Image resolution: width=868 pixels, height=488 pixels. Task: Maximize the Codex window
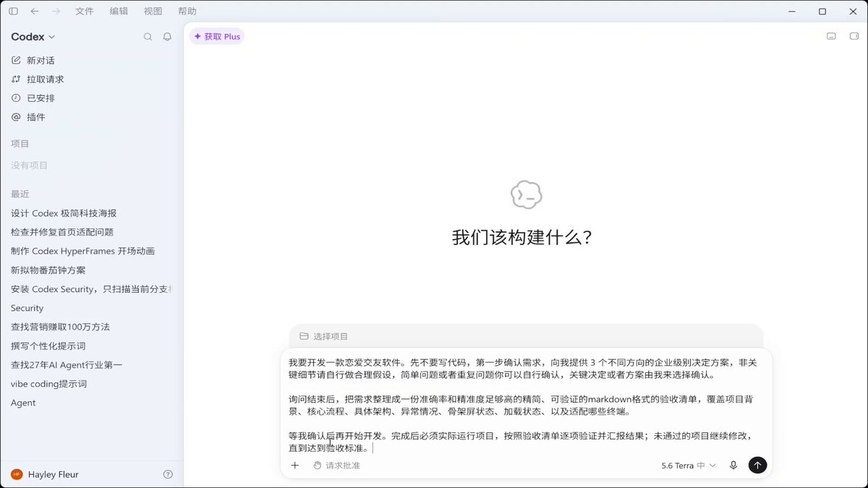point(822,12)
